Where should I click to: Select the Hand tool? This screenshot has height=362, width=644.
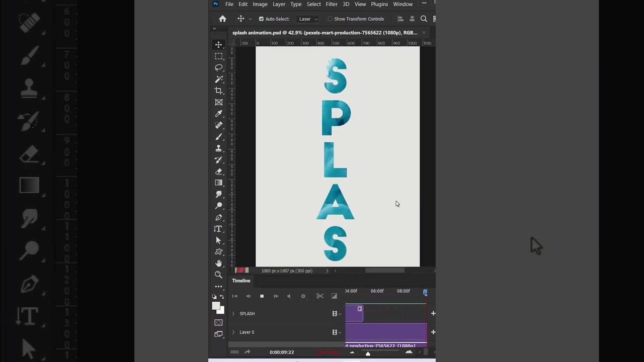click(218, 263)
